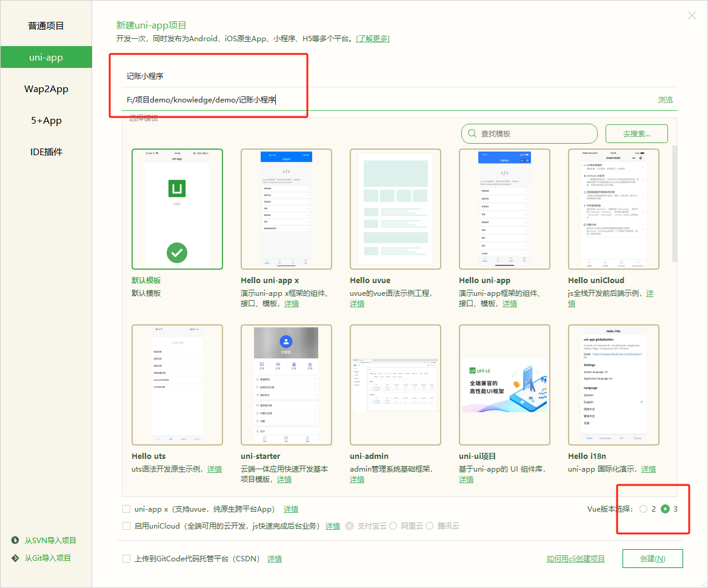
Task: Click 从Git导入项目
Action: pyautogui.click(x=47, y=558)
